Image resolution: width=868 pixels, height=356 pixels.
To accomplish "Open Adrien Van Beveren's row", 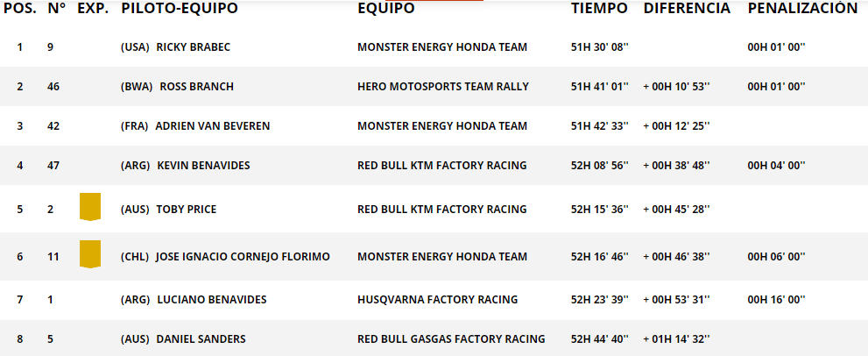I will click(434, 126).
